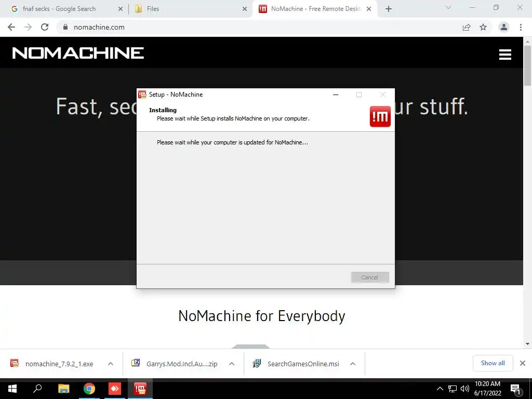
Task: Click the padlock site info icon
Action: (65, 27)
